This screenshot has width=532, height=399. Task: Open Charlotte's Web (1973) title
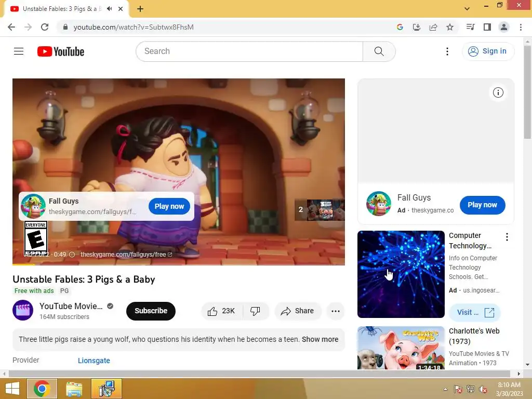(x=474, y=336)
